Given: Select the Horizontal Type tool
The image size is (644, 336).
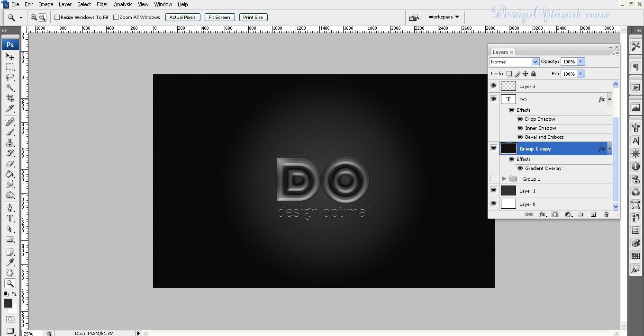Looking at the screenshot, I should tap(10, 218).
